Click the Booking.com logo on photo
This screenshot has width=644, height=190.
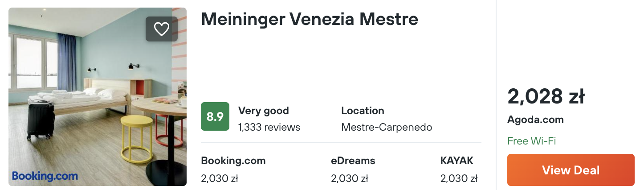pos(45,176)
